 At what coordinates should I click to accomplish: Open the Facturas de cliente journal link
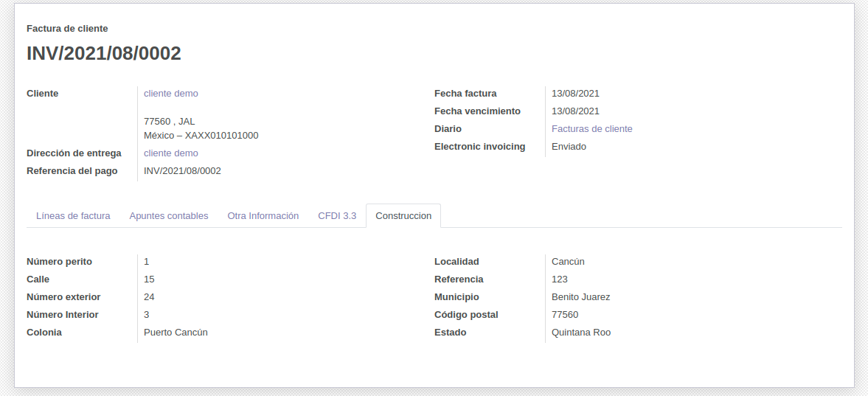click(x=591, y=129)
